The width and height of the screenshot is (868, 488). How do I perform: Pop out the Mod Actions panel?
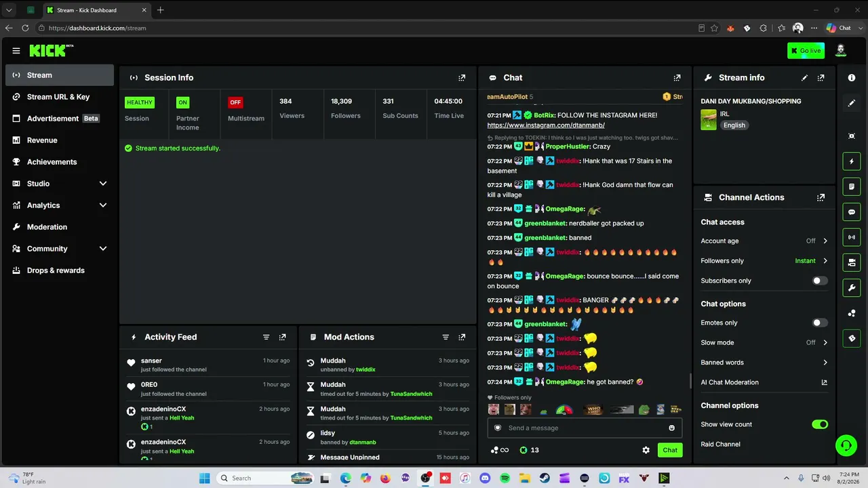point(462,337)
